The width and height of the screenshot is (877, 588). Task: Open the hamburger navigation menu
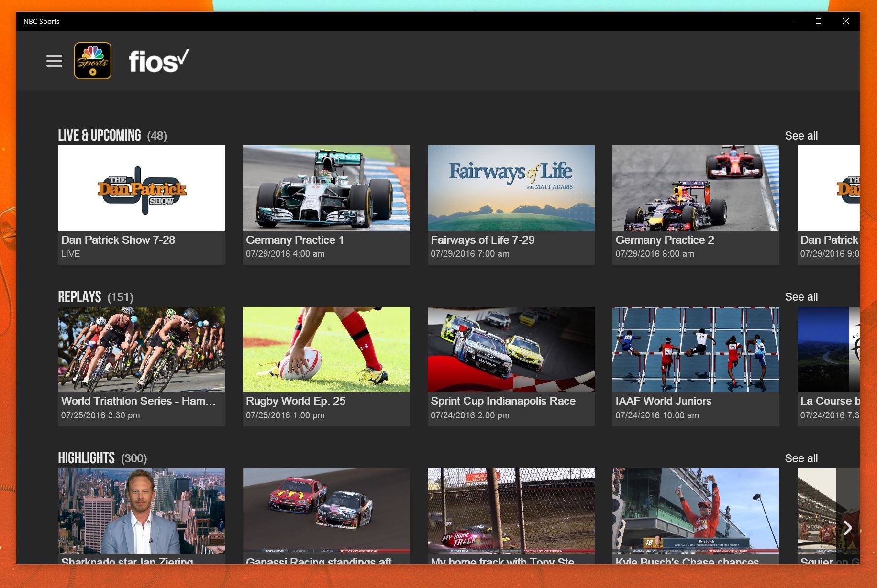(x=54, y=61)
